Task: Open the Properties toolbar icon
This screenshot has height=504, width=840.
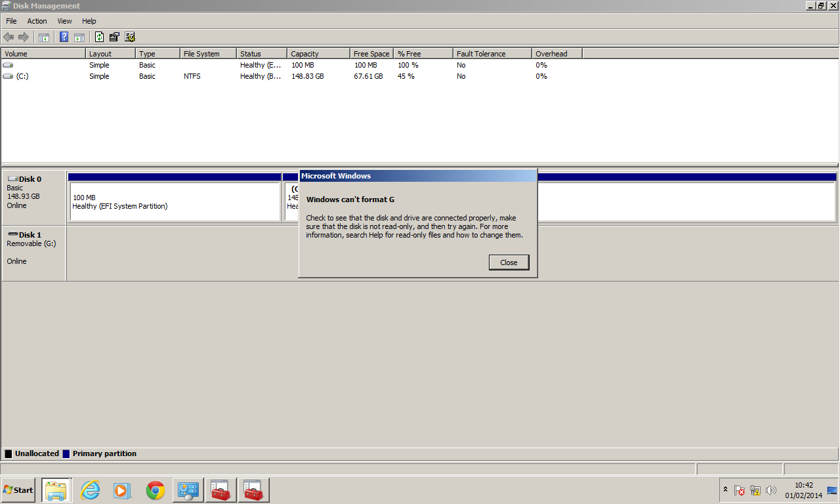Action: click(x=115, y=37)
